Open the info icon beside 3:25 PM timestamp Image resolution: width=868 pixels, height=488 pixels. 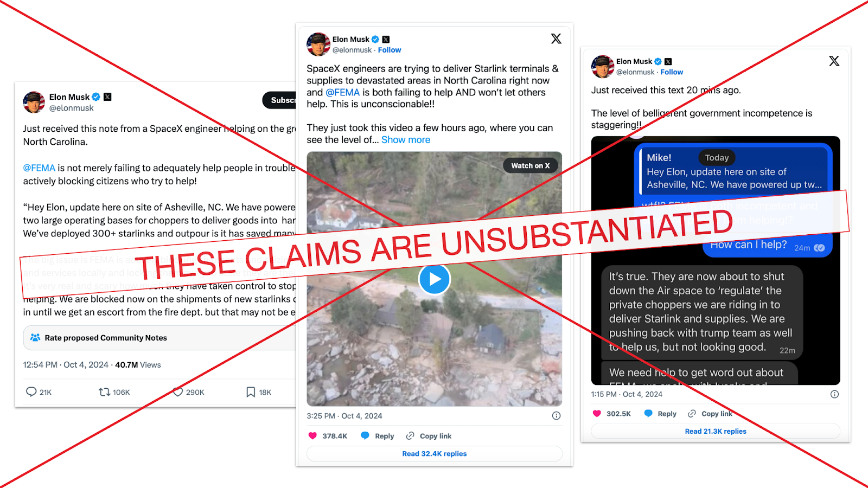[x=556, y=416]
